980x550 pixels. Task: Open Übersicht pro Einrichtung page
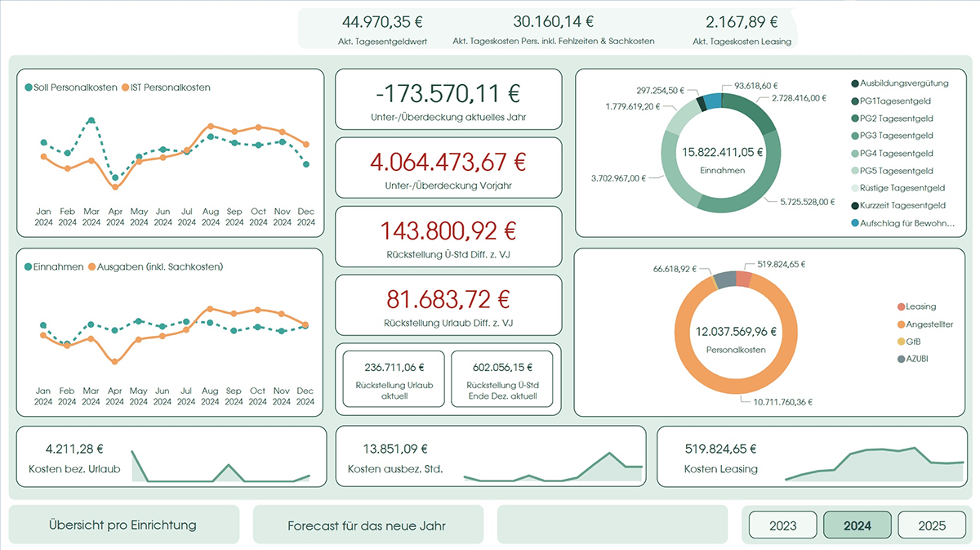point(123,525)
